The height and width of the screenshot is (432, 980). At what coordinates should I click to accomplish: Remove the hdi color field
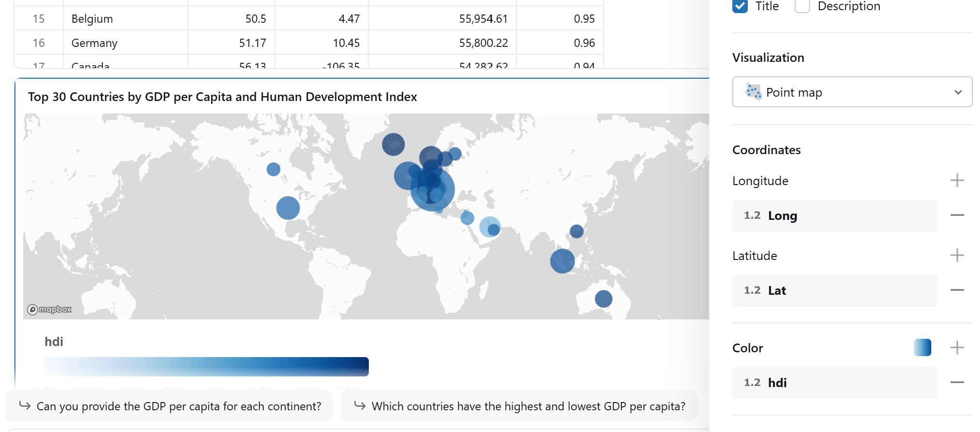click(x=957, y=383)
